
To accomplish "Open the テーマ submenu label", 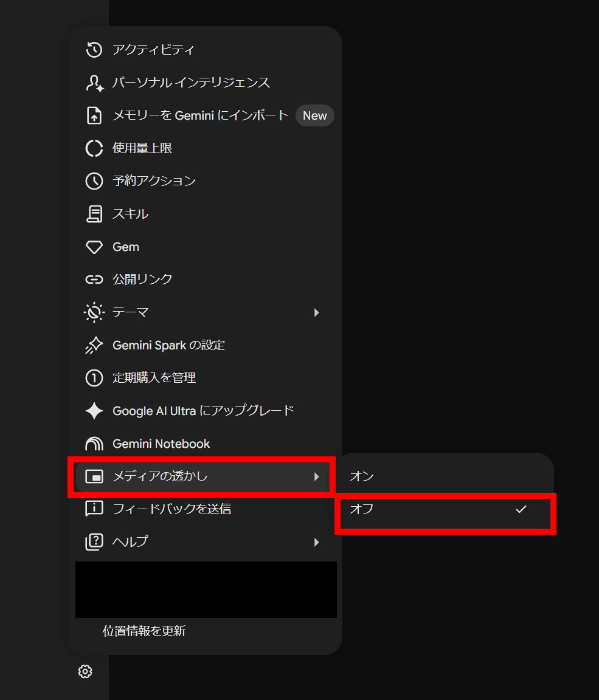I will pyautogui.click(x=130, y=312).
